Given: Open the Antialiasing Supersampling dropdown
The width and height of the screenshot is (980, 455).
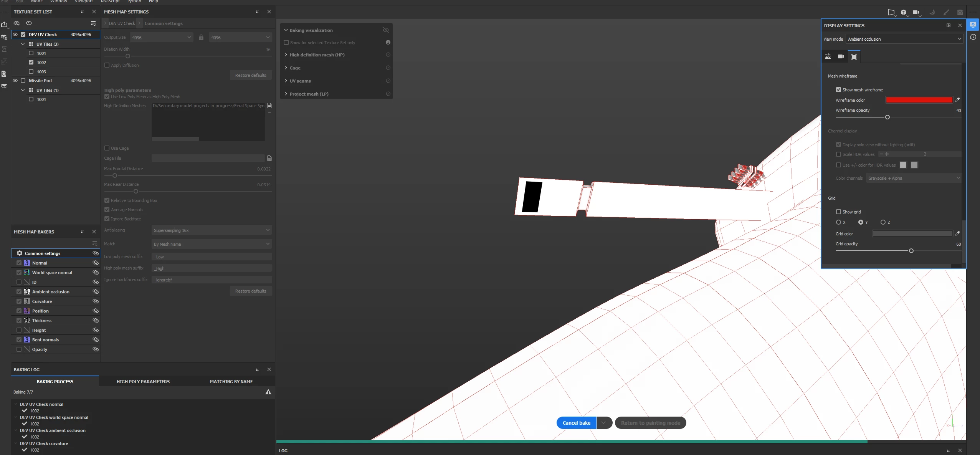Looking at the screenshot, I should (211, 230).
